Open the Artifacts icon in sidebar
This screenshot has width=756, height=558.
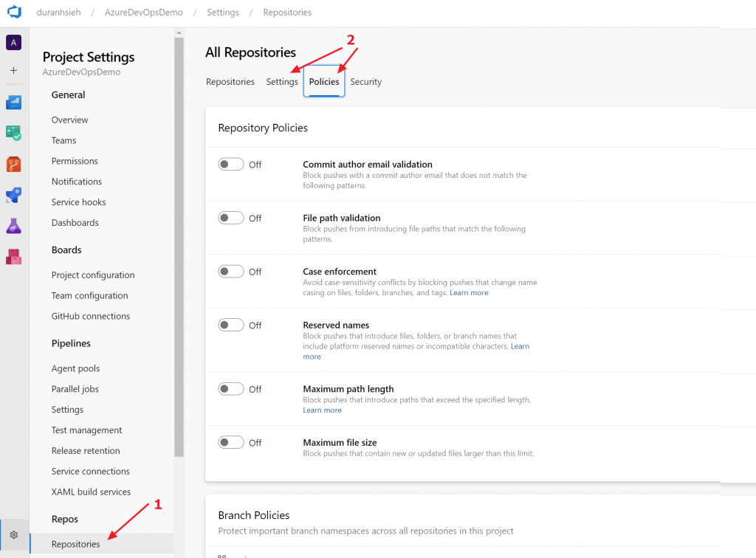13,257
